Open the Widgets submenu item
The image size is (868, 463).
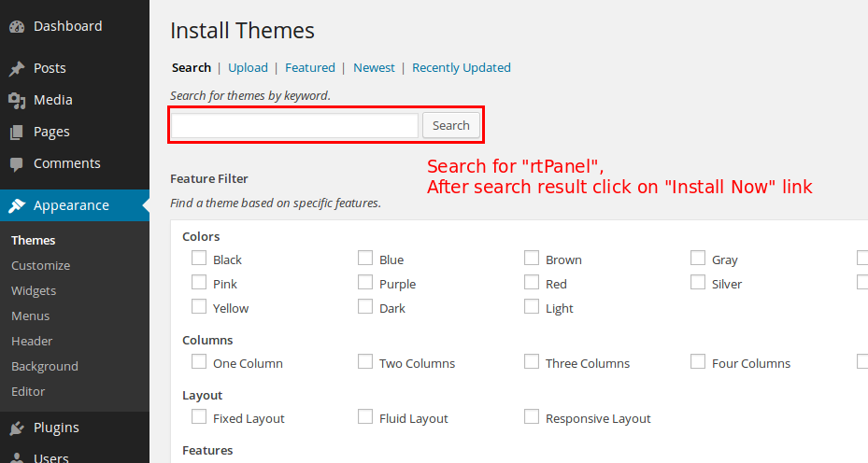pyautogui.click(x=34, y=290)
